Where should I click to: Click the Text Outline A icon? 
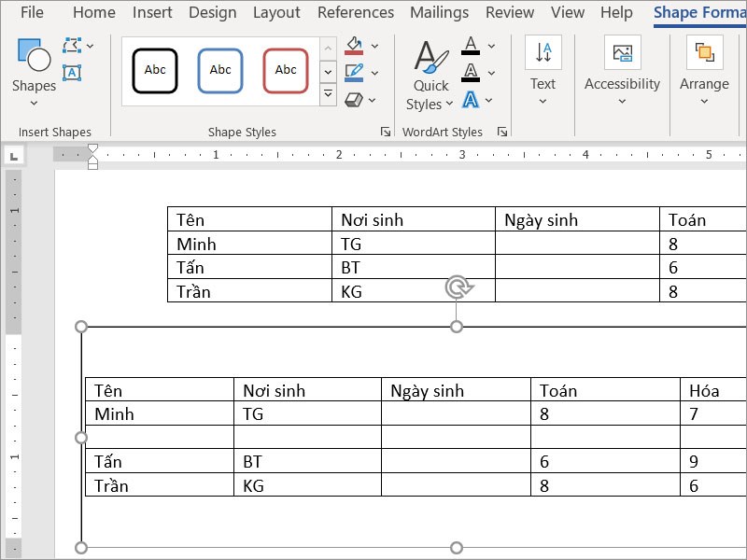tap(472, 73)
